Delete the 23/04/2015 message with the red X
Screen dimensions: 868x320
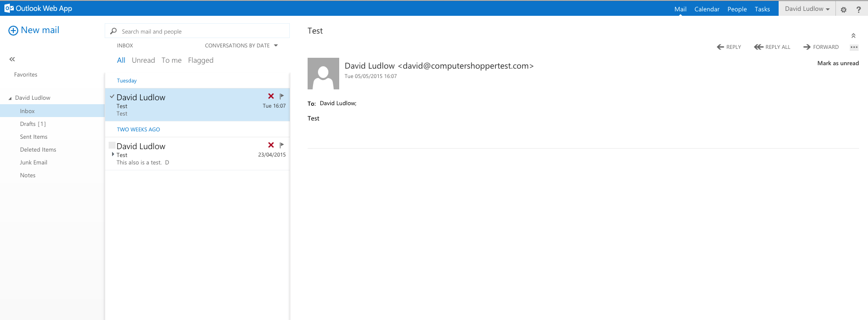click(x=271, y=145)
